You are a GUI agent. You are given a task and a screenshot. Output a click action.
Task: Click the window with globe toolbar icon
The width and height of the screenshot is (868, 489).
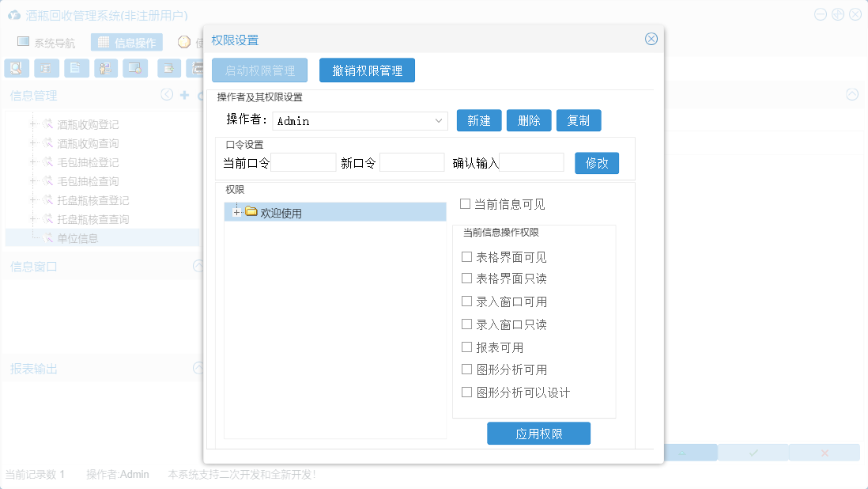(135, 68)
